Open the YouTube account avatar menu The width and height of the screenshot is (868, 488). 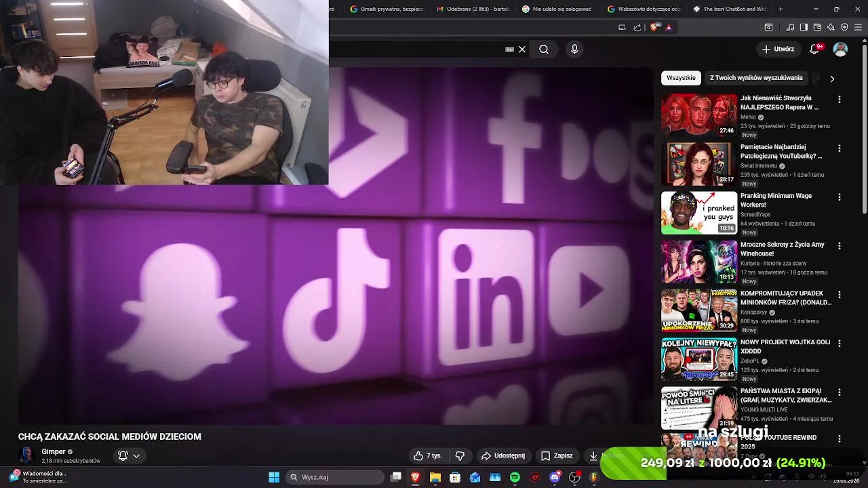(840, 49)
